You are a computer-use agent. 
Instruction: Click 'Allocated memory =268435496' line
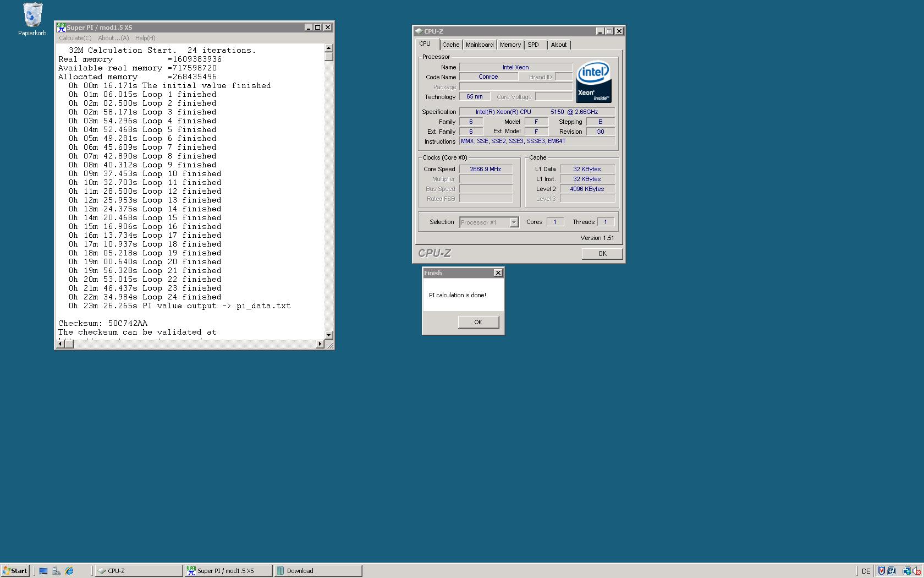(x=137, y=77)
